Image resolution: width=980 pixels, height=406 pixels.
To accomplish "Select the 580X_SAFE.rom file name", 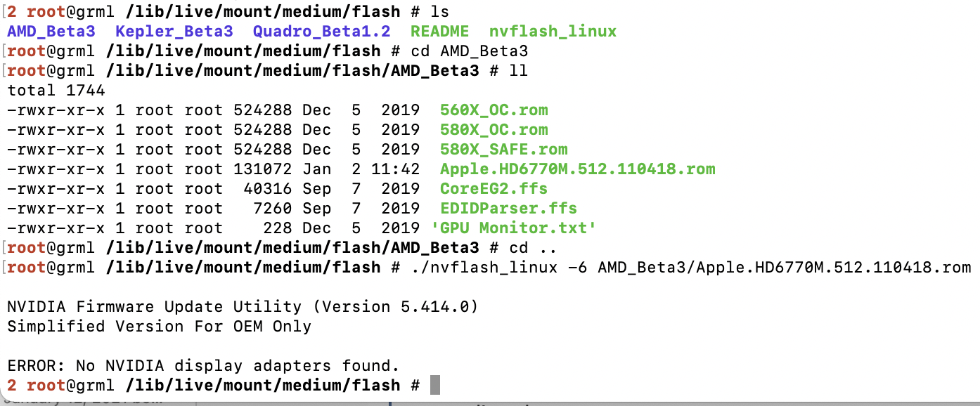I will point(503,150).
